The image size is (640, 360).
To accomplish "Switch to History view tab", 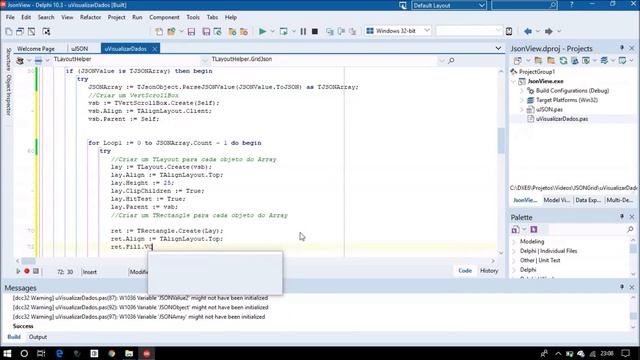I will pyautogui.click(x=489, y=271).
